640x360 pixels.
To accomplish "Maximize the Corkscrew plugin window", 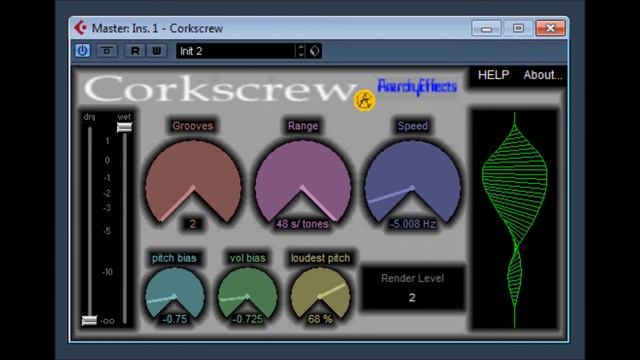I will 518,28.
